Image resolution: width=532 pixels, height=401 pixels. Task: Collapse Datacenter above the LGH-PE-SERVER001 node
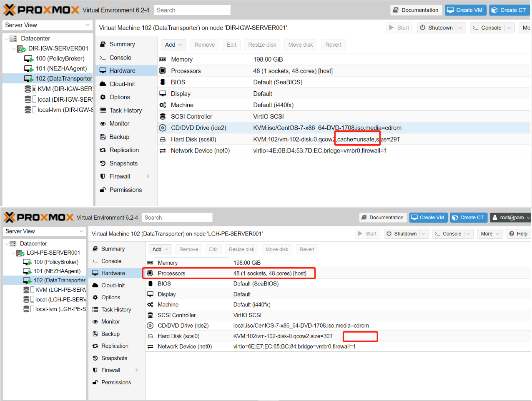click(x=6, y=244)
